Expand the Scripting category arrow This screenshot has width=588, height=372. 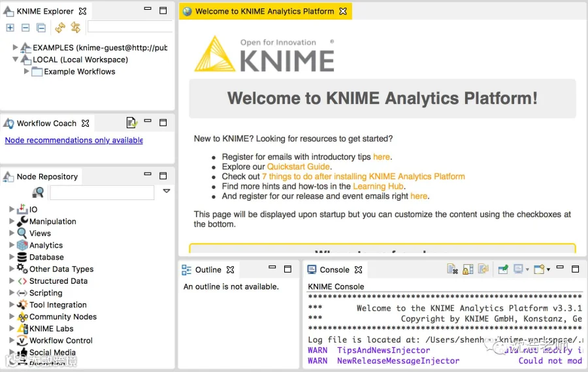(x=12, y=292)
